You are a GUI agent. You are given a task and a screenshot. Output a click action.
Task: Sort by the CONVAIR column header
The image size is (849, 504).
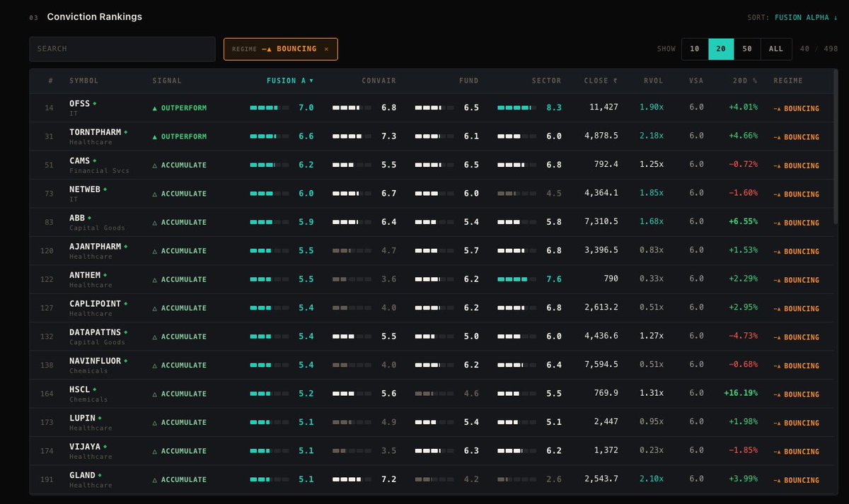[379, 81]
